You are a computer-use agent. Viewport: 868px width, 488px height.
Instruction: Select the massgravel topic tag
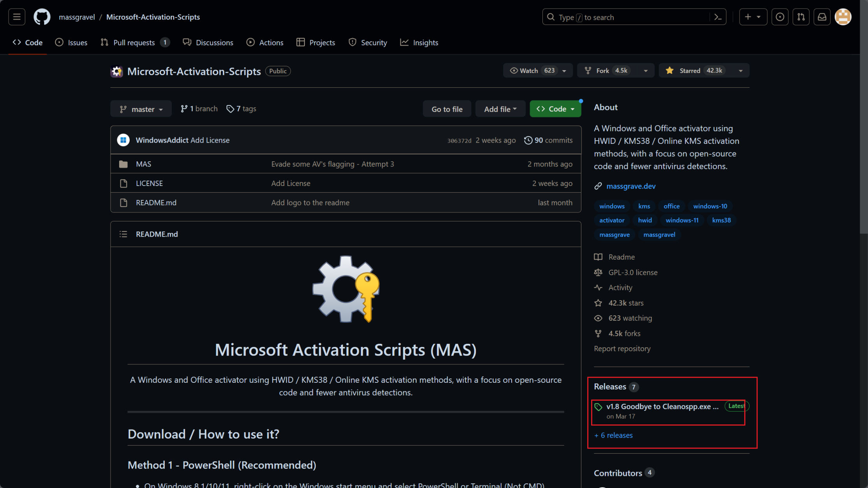(659, 235)
